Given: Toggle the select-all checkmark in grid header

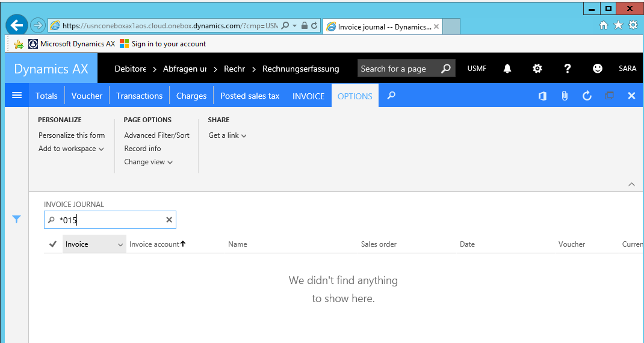Looking at the screenshot, I should pyautogui.click(x=53, y=244).
